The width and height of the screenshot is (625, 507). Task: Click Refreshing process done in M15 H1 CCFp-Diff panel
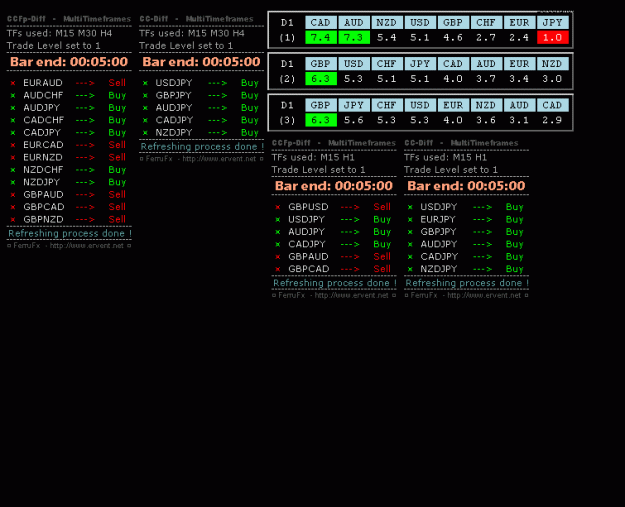pos(334,283)
